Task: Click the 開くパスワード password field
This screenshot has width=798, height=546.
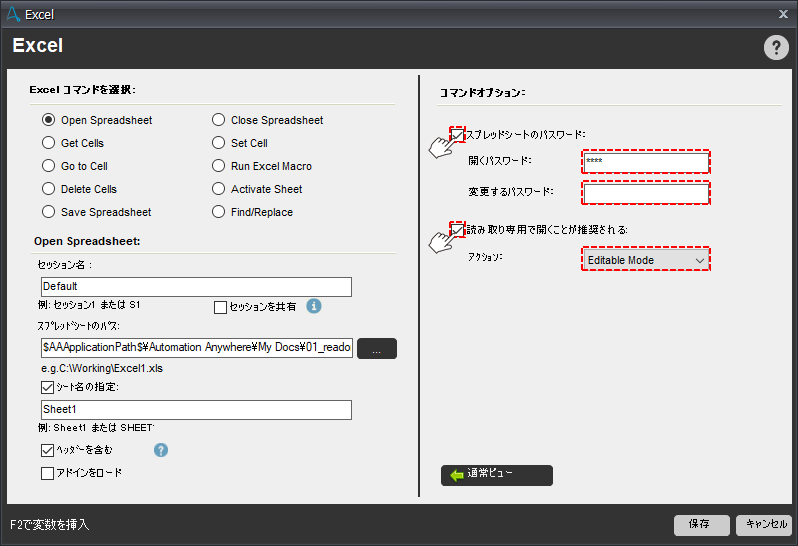Action: (646, 162)
